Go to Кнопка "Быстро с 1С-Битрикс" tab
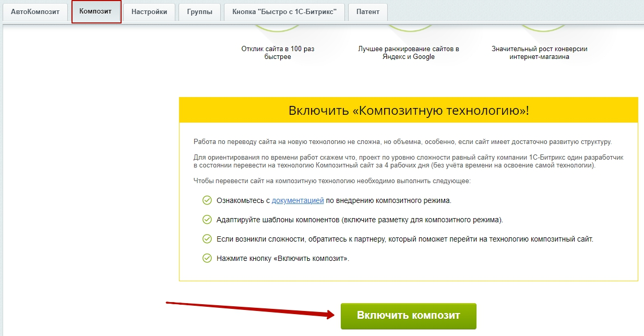The height and width of the screenshot is (336, 644). 284,11
